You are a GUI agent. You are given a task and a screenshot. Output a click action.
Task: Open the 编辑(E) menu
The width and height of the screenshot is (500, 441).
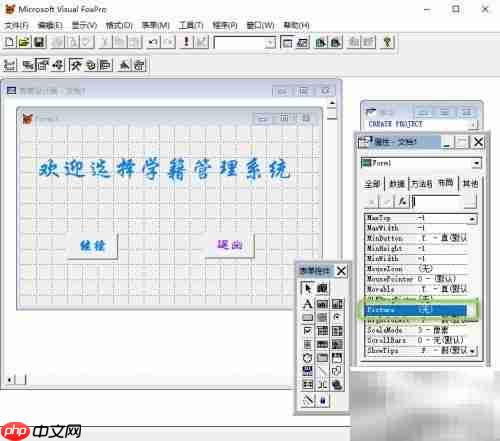coord(50,25)
